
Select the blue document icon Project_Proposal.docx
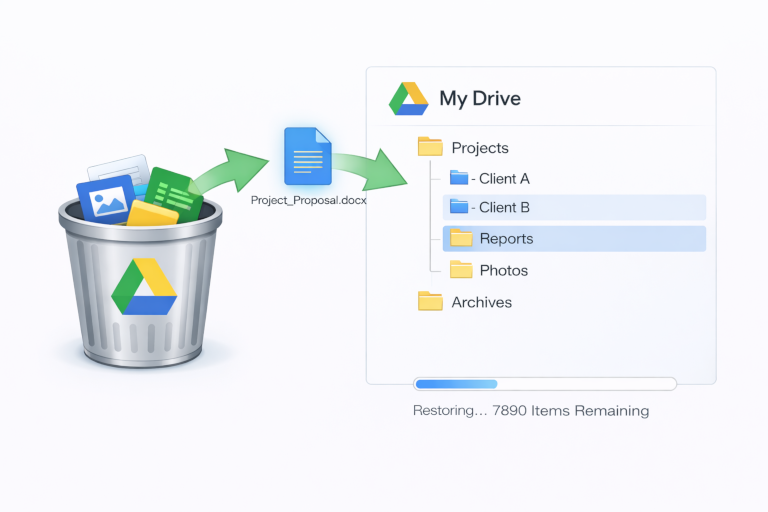tap(308, 156)
